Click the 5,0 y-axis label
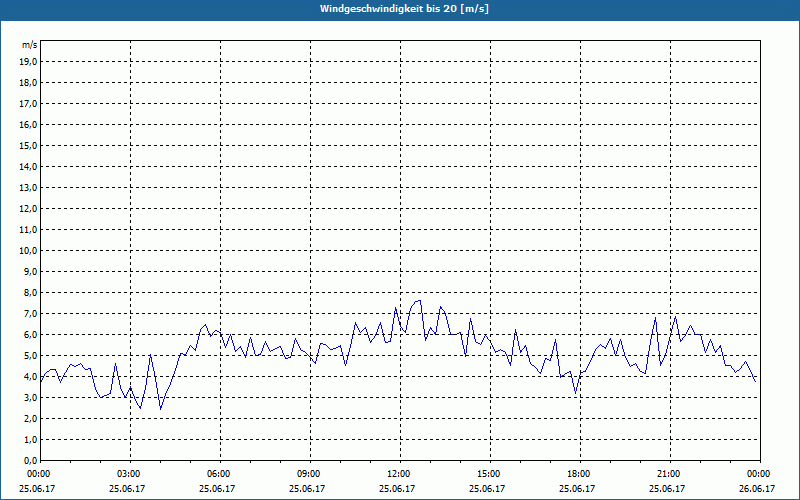Viewport: 800px width, 500px height. (x=31, y=356)
